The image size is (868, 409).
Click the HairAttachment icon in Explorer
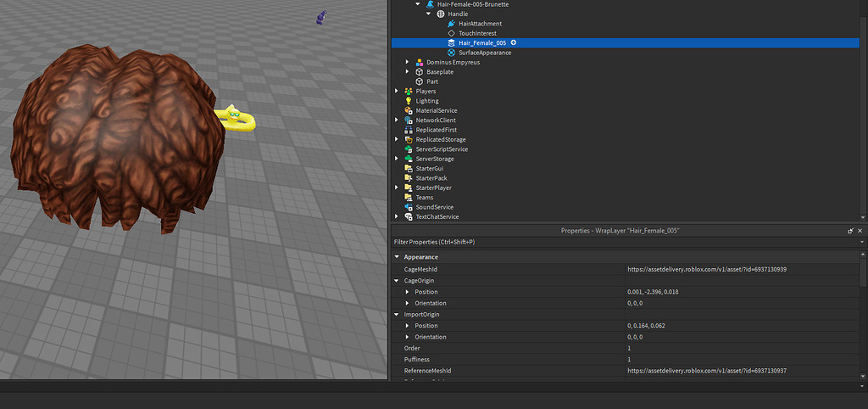pyautogui.click(x=452, y=24)
